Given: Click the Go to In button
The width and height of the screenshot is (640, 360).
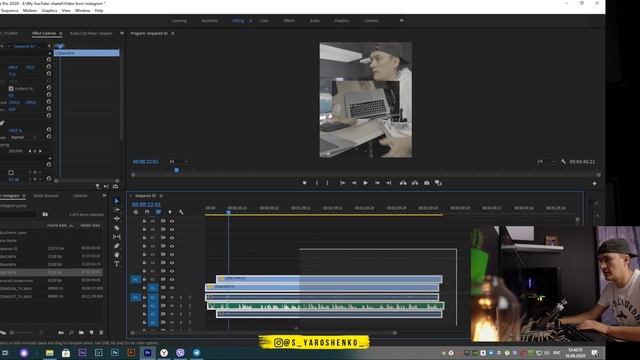Looking at the screenshot, I should pyautogui.click(x=342, y=183).
